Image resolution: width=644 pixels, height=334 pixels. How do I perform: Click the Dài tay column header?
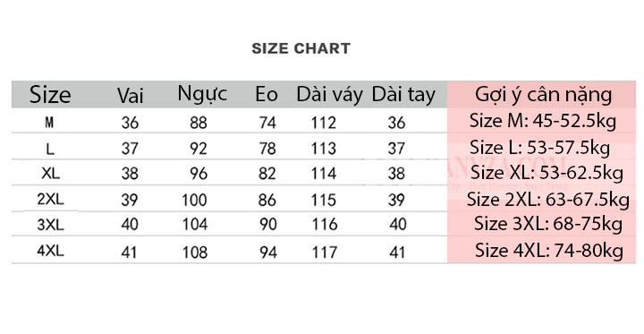pos(403,95)
